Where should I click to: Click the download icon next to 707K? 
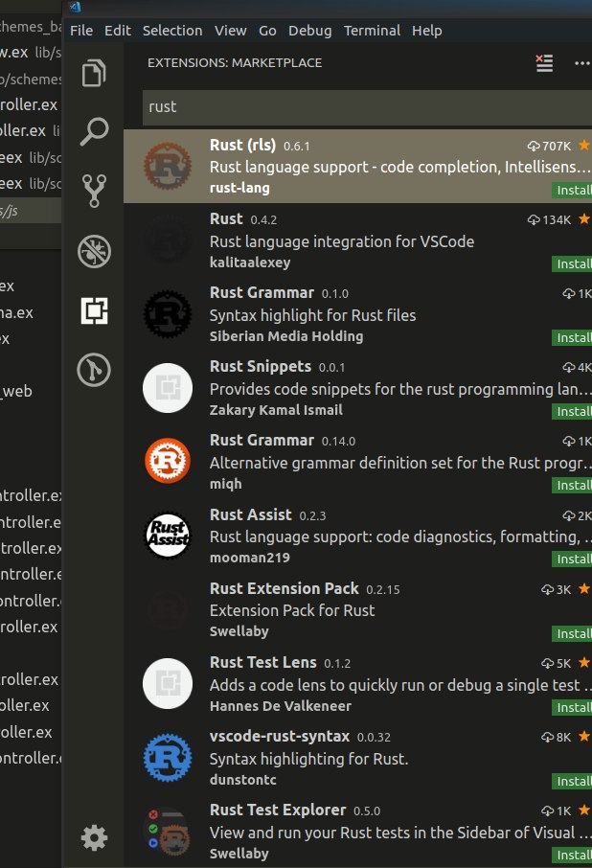tap(534, 146)
